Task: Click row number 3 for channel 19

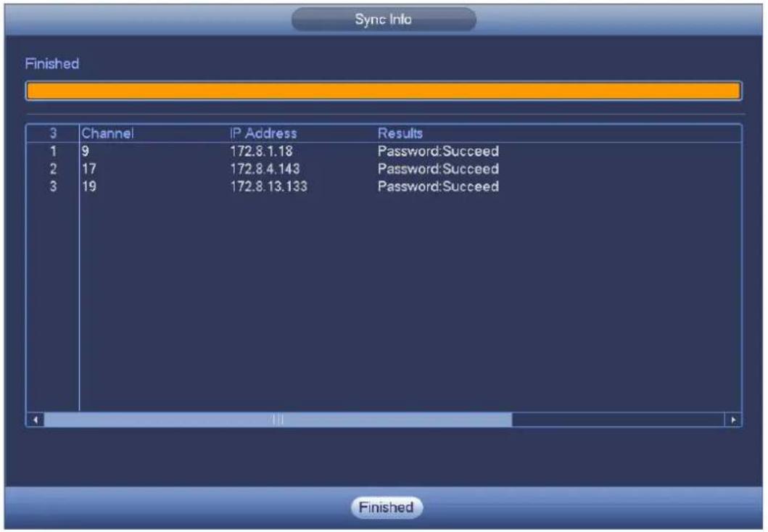Action: 53,186
